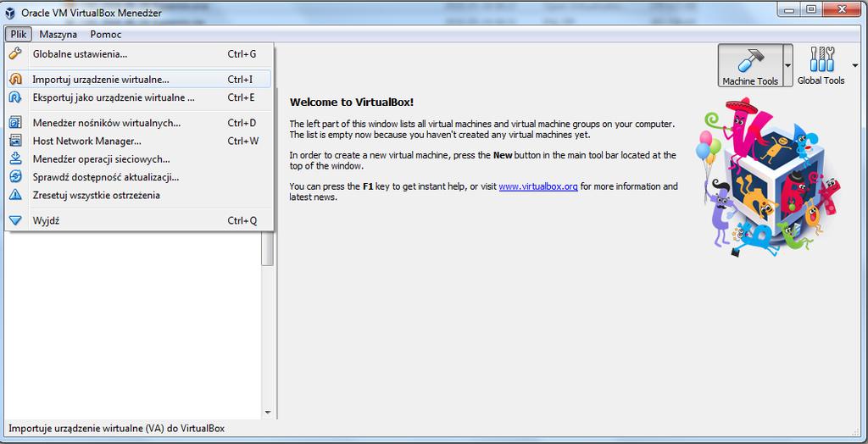Choose Importuj urządzenie wirtualne... entry
Viewport: 868px width, 444px height.
pos(139,79)
